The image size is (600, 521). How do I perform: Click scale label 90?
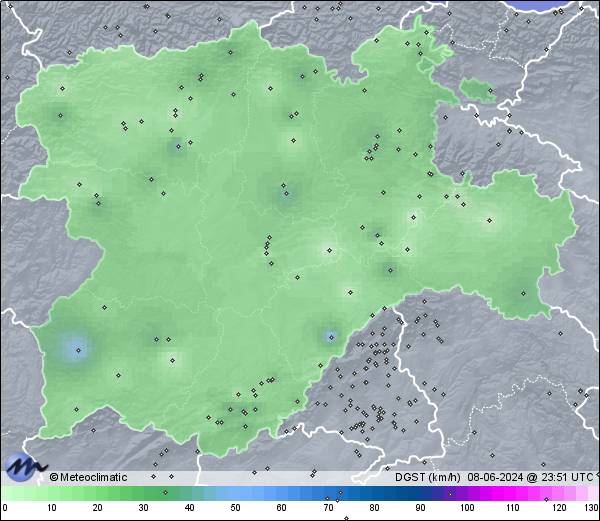pos(421,508)
